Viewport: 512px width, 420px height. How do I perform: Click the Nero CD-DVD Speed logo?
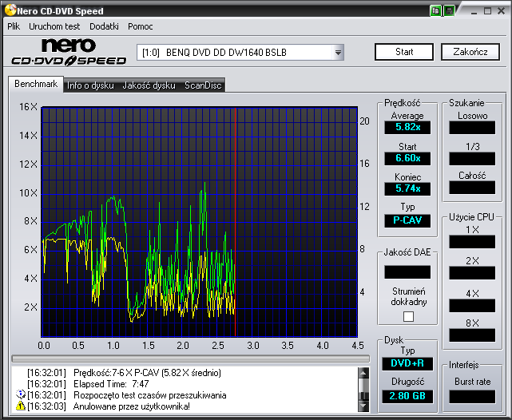tap(69, 52)
